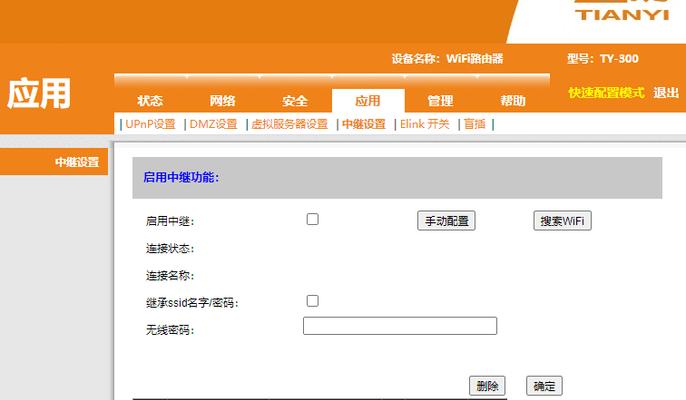
Task: Enable the 启用中继 checkbox
Action: pos(312,219)
